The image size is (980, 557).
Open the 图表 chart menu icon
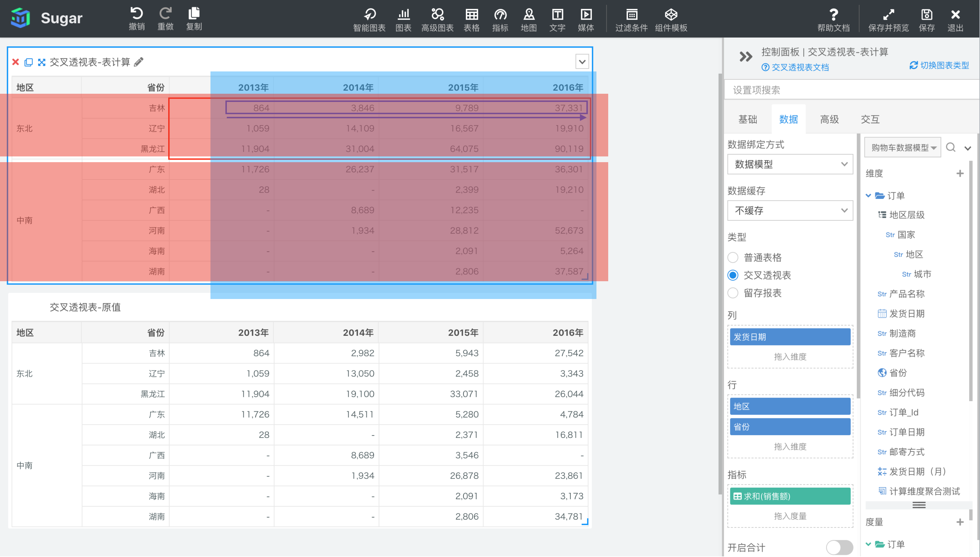point(403,20)
